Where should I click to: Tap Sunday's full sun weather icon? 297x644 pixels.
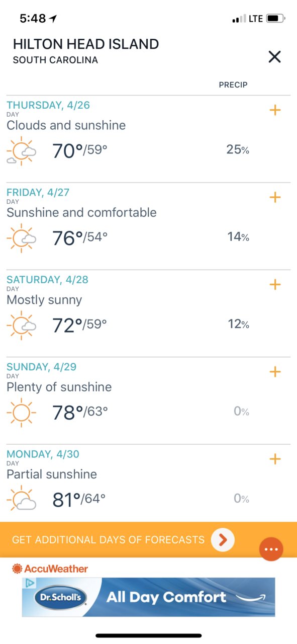pyautogui.click(x=21, y=413)
